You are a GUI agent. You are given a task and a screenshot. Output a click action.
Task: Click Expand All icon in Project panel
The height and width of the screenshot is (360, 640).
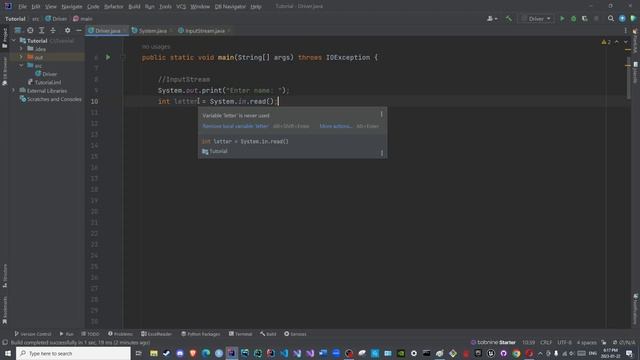(x=41, y=31)
